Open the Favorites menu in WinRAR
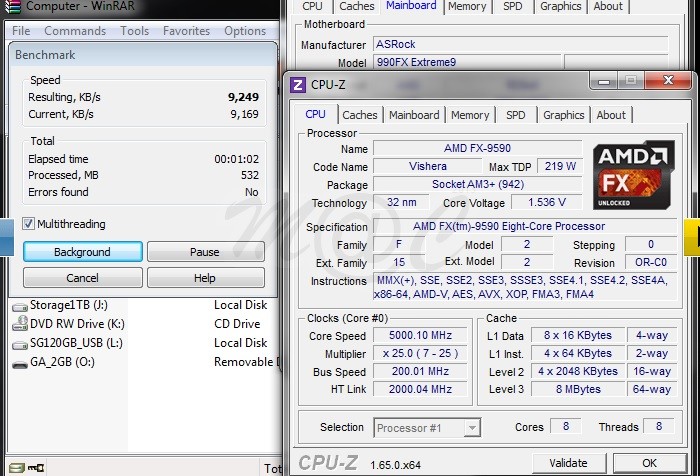The width and height of the screenshot is (700, 476). pos(186,31)
